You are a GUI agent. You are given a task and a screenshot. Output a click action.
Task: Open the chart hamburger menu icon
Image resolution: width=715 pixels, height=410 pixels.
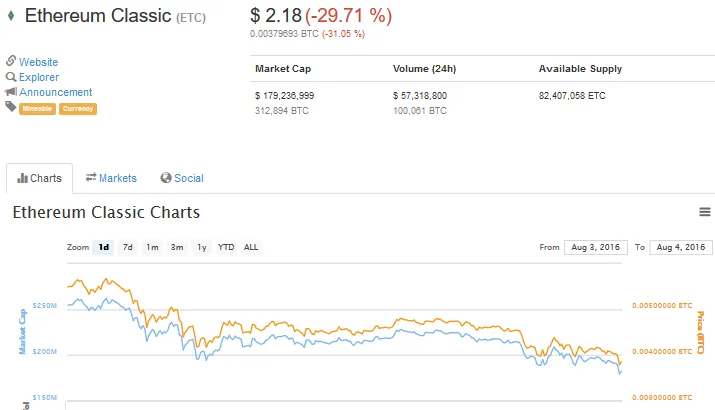[x=705, y=212]
